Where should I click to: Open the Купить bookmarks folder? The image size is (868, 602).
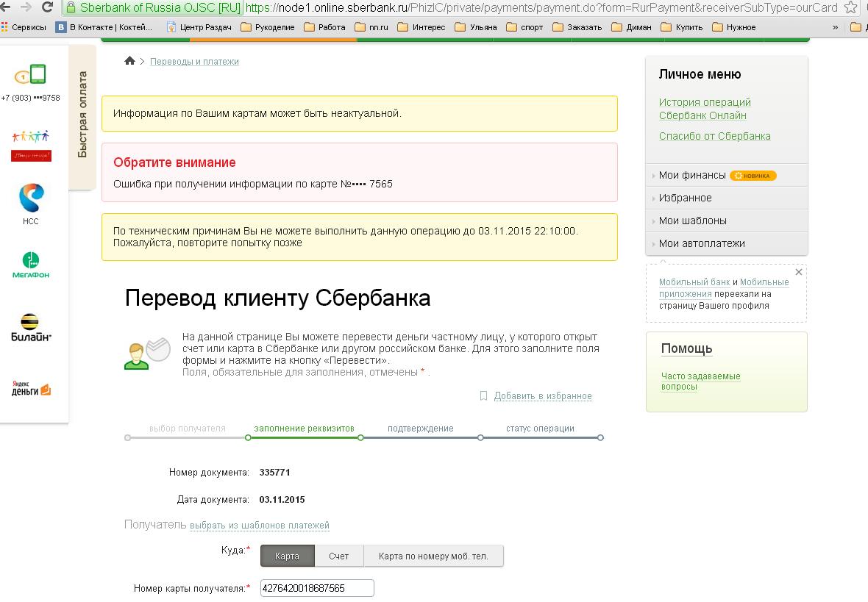point(682,27)
